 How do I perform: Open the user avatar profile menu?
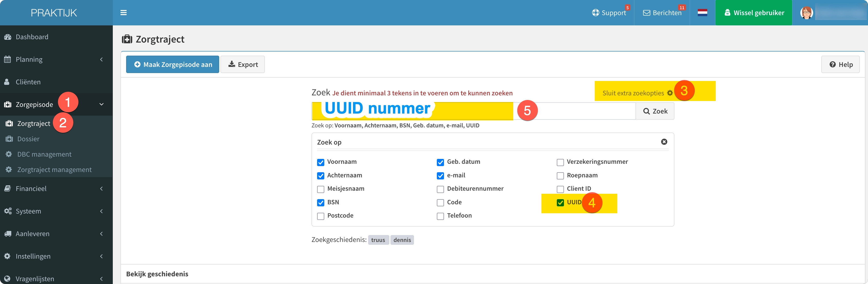(x=806, y=13)
